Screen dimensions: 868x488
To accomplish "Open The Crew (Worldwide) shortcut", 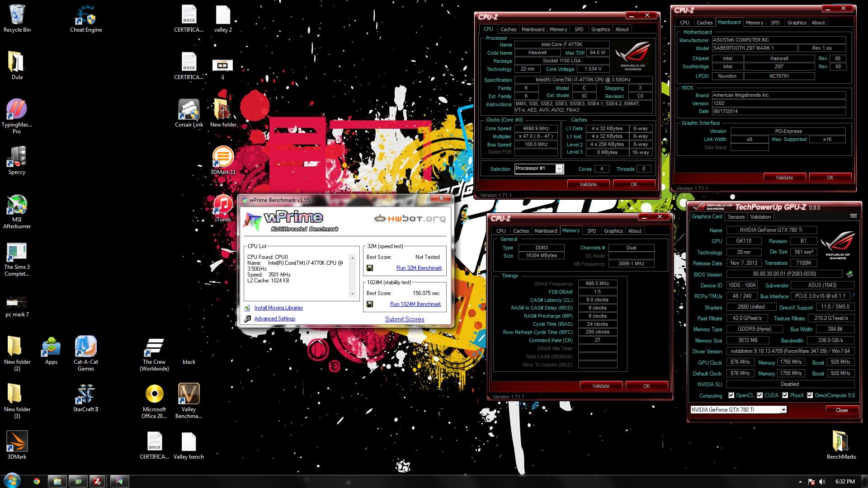I will coord(154,353).
